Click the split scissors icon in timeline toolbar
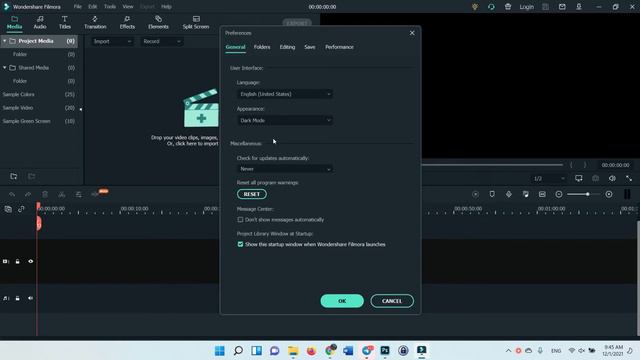 (x=62, y=195)
